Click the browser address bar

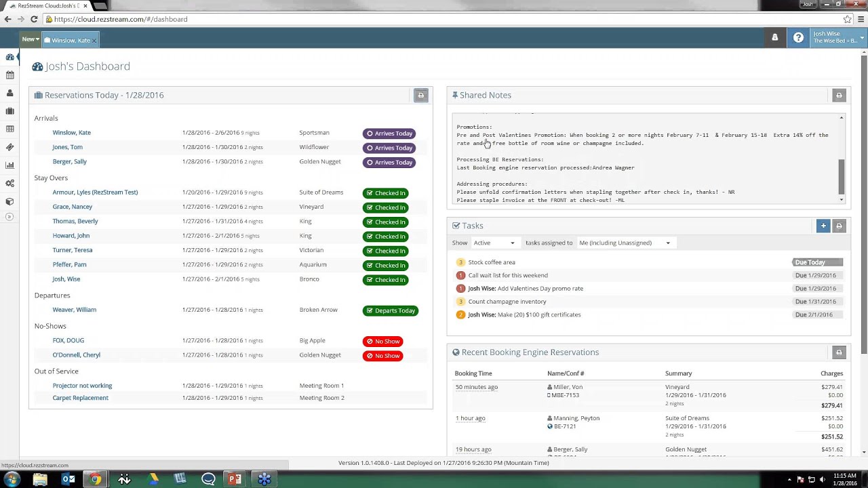click(x=441, y=19)
